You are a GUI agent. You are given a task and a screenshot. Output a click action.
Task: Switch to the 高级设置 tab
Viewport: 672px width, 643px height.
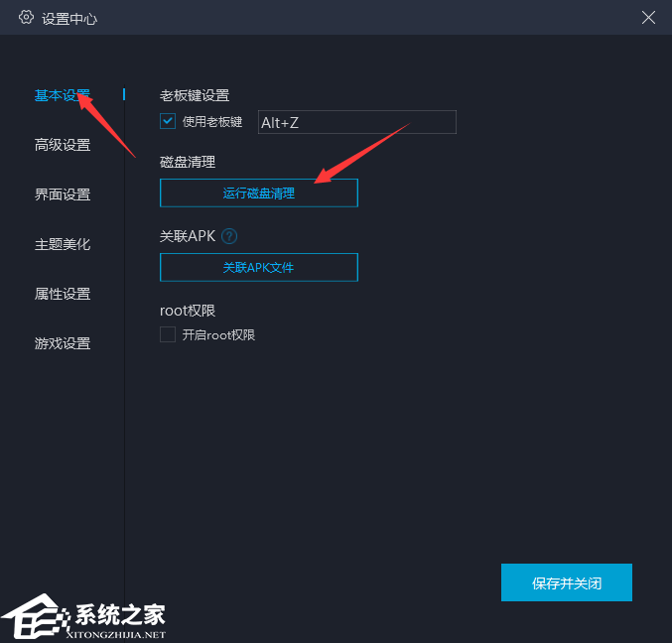(x=63, y=145)
